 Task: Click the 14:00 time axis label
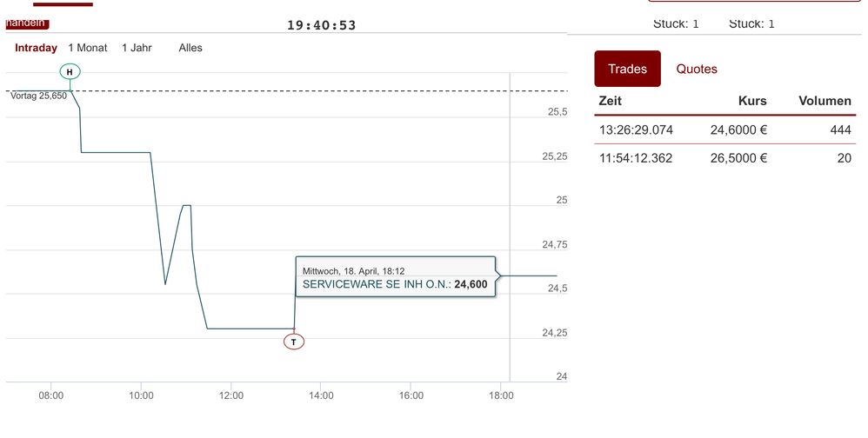pyautogui.click(x=321, y=395)
